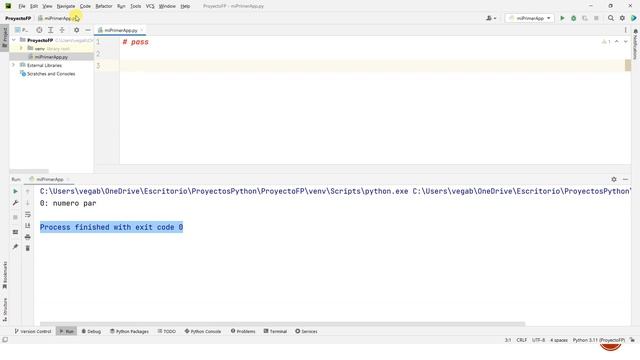Select Scratches and Consoles in project tree
The height and width of the screenshot is (360, 640).
[51, 74]
